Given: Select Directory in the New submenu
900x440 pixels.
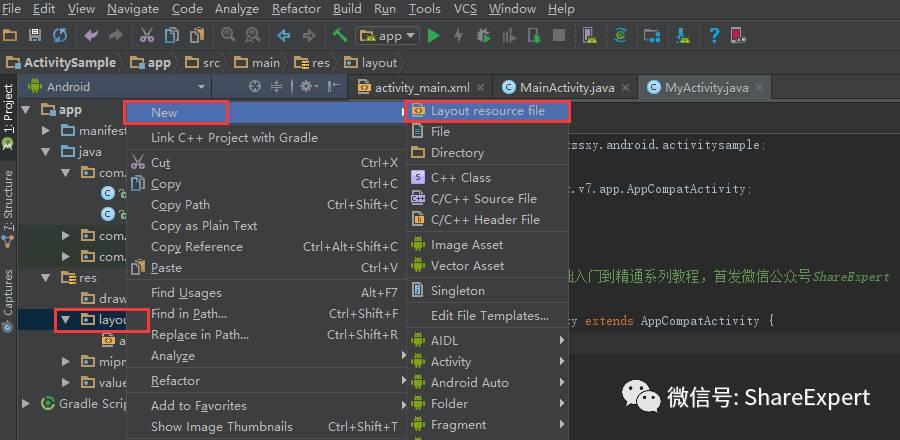Looking at the screenshot, I should [x=487, y=153].
